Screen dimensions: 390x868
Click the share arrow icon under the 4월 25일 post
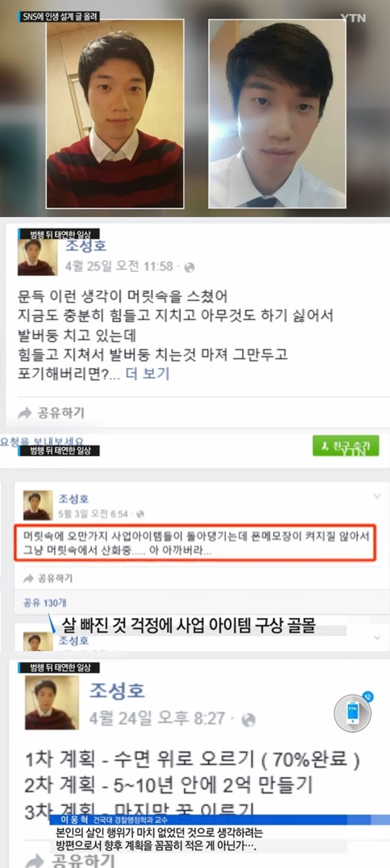click(x=25, y=413)
